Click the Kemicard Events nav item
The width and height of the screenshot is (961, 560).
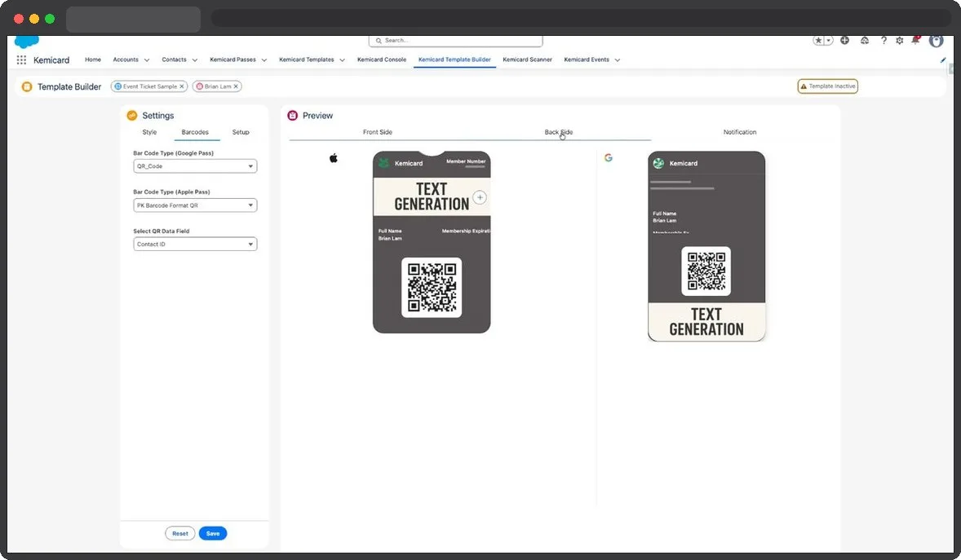tap(587, 60)
